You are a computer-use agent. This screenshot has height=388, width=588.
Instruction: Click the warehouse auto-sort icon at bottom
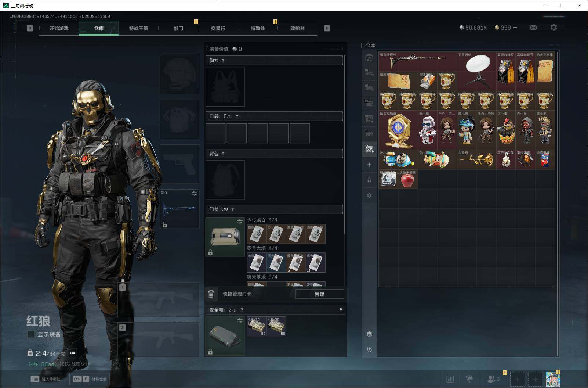369,349
